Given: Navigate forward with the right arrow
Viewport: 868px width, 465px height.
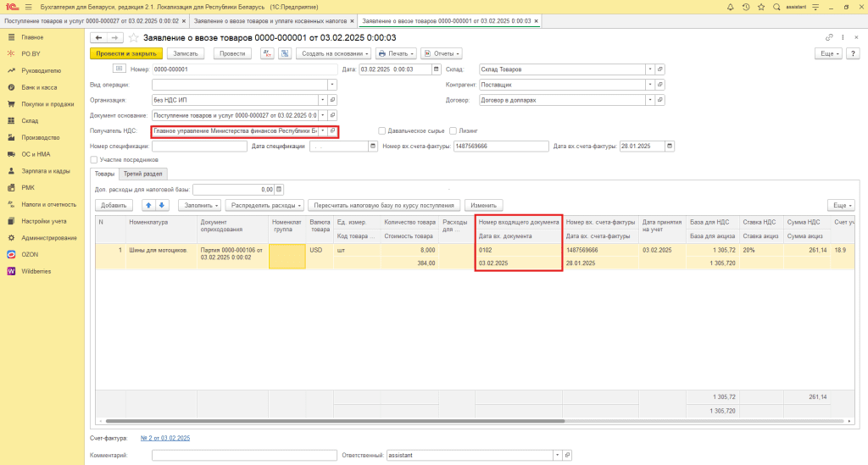Looking at the screenshot, I should (114, 37).
